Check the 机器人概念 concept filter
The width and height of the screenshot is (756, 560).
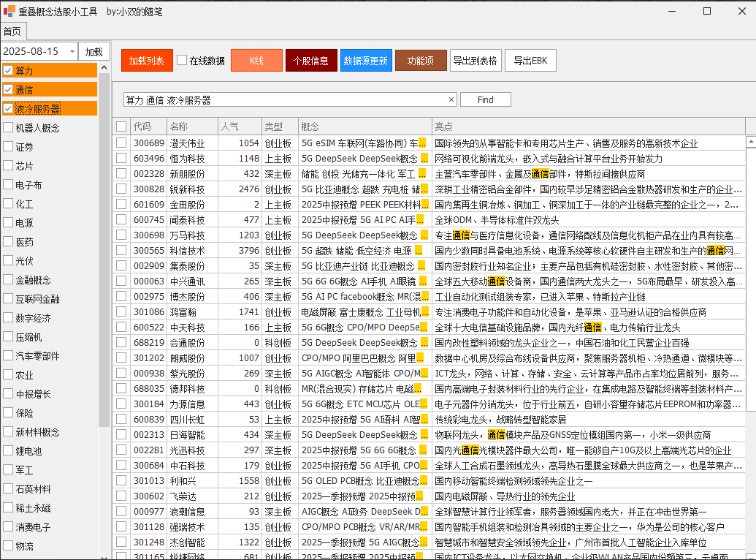point(8,127)
